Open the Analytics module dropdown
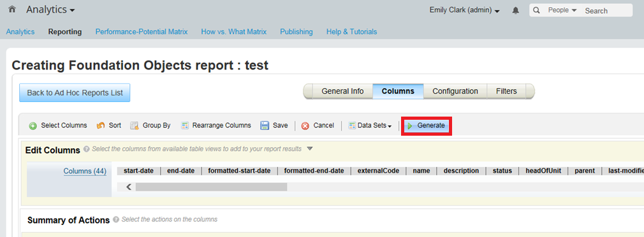644x237 pixels. (50, 10)
